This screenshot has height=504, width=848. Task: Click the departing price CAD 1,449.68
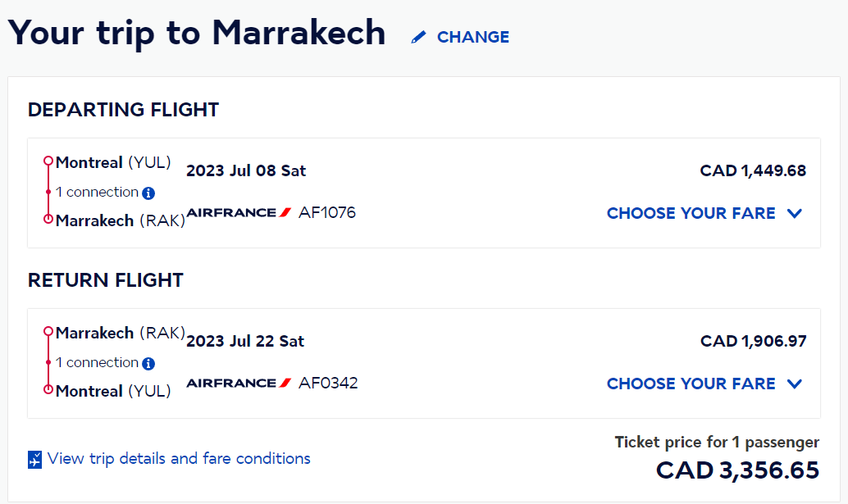[x=753, y=170]
